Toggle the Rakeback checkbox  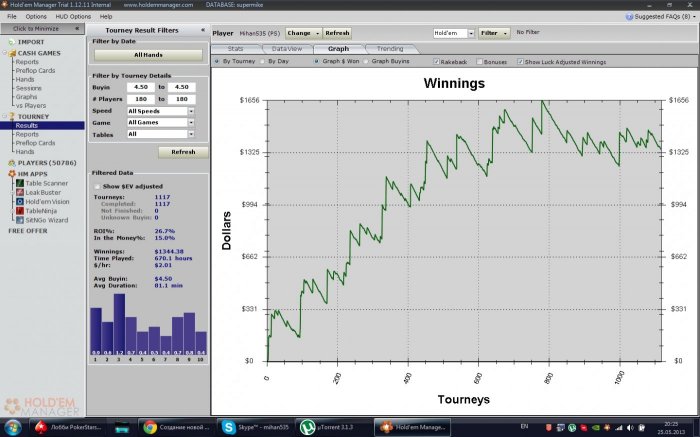(437, 62)
